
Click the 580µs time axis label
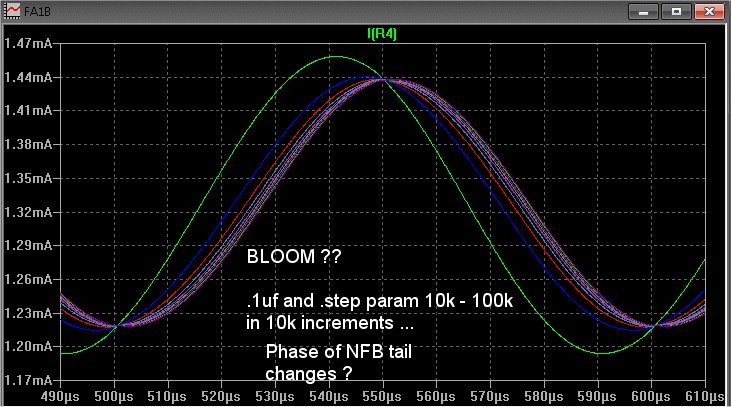coord(544,397)
